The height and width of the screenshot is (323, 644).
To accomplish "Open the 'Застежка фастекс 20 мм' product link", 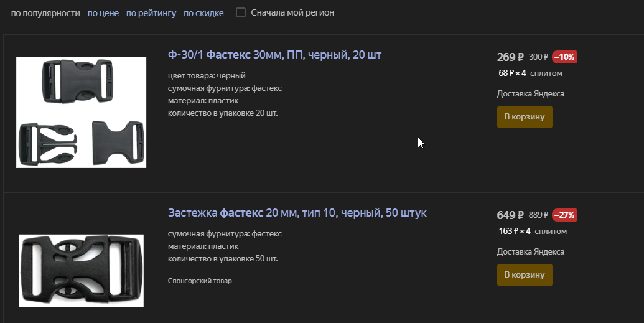I will click(297, 213).
